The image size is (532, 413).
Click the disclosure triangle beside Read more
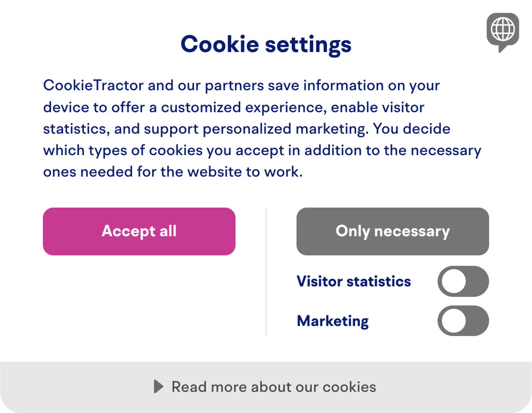pyautogui.click(x=158, y=386)
